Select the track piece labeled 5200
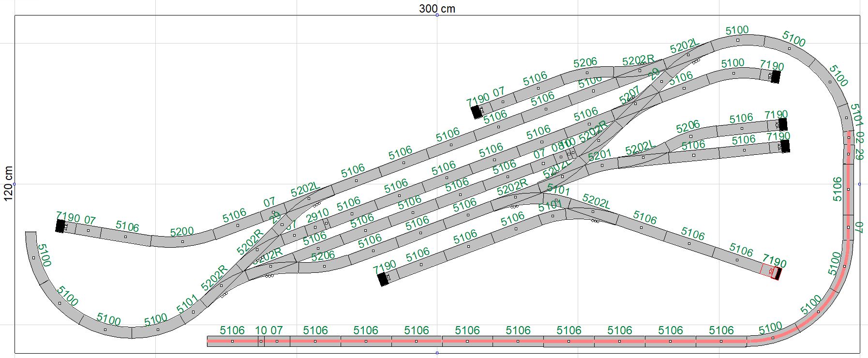This screenshot has height=358, width=868. pos(182,240)
